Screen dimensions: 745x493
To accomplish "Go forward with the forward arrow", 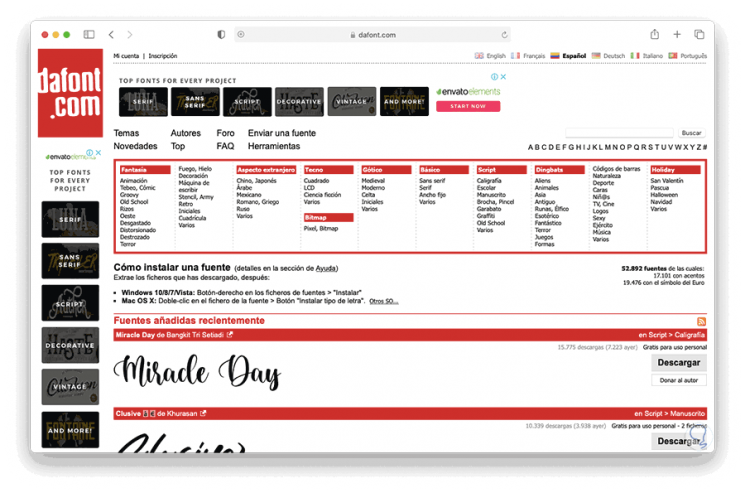I will click(130, 34).
